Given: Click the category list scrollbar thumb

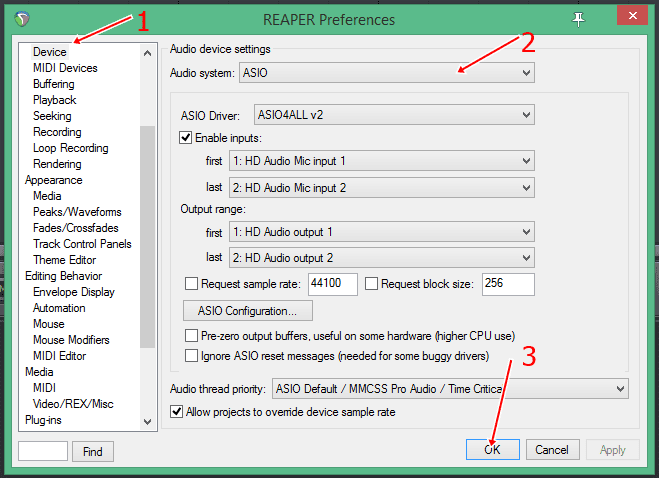Looking at the screenshot, I should point(147,237).
